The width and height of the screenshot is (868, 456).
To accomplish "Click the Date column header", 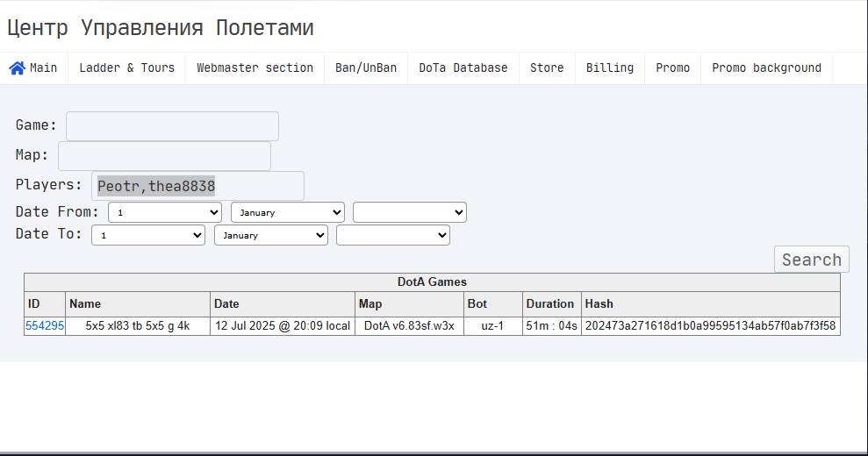I will click(x=283, y=303).
